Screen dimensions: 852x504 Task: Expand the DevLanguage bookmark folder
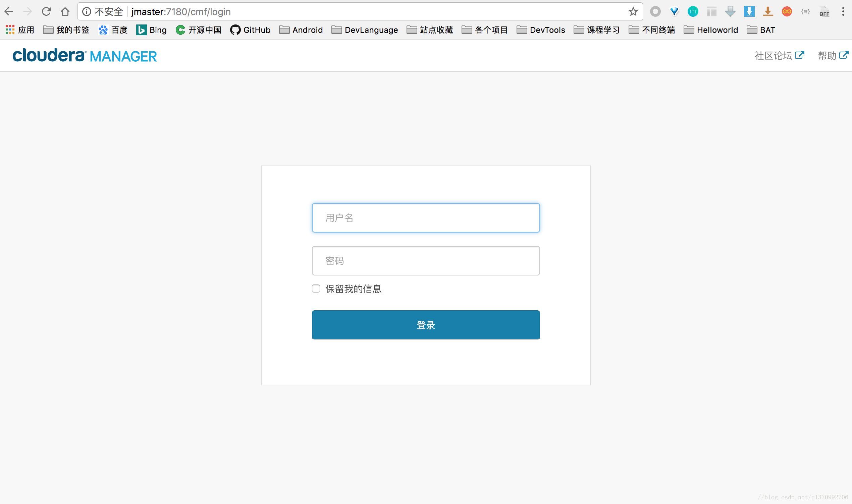click(x=365, y=30)
